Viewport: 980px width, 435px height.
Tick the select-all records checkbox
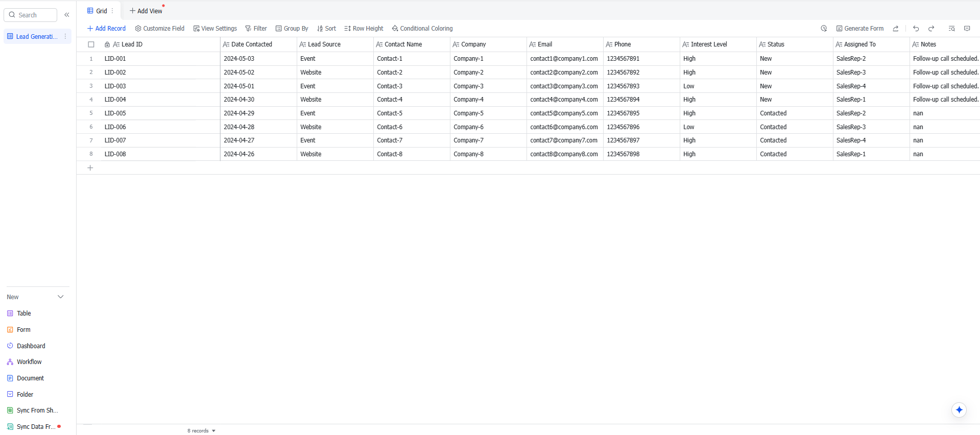(x=91, y=44)
